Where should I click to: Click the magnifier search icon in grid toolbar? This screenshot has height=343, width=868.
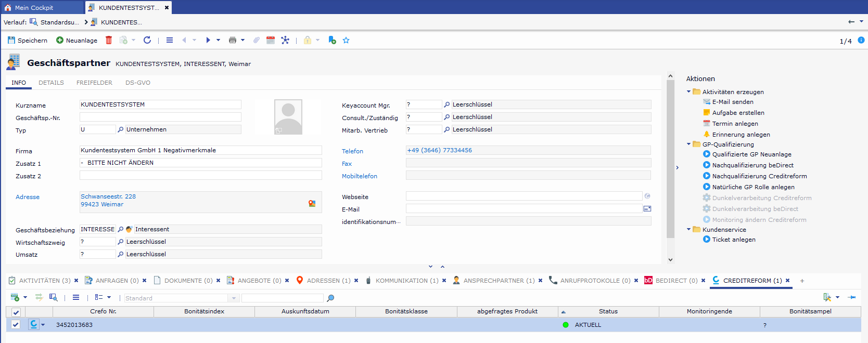coord(330,298)
